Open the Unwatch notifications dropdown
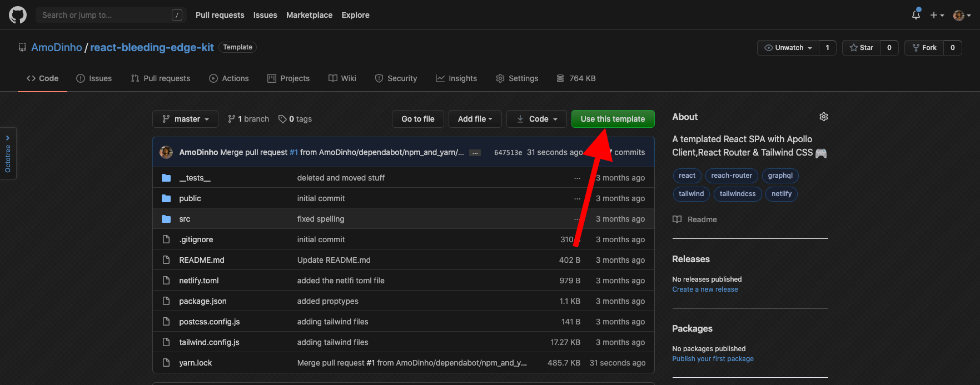980x385 pixels. (x=788, y=48)
